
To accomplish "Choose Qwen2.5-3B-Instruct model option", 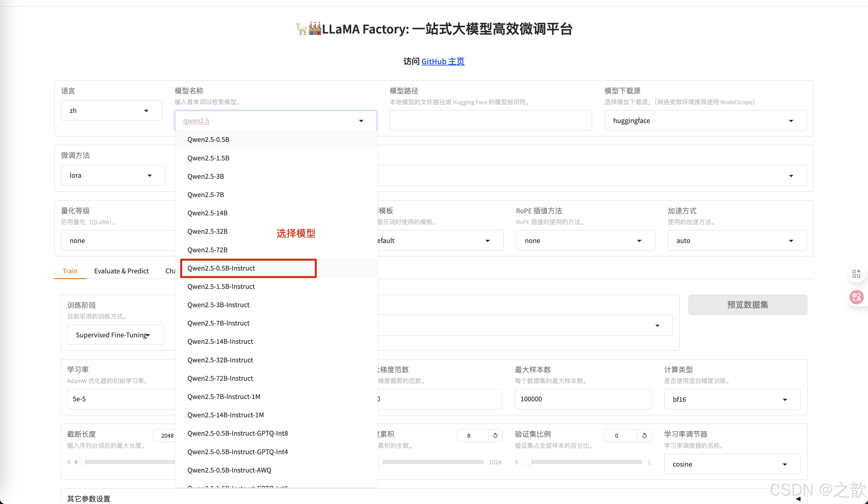I will tap(276, 305).
